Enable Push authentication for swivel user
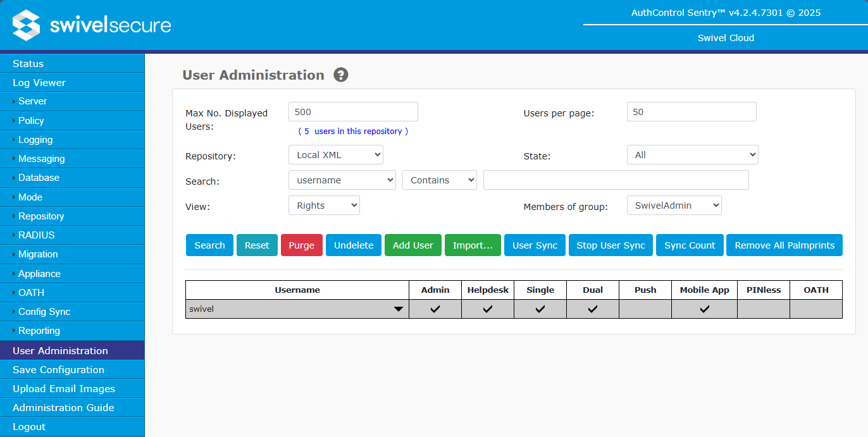 (x=645, y=309)
